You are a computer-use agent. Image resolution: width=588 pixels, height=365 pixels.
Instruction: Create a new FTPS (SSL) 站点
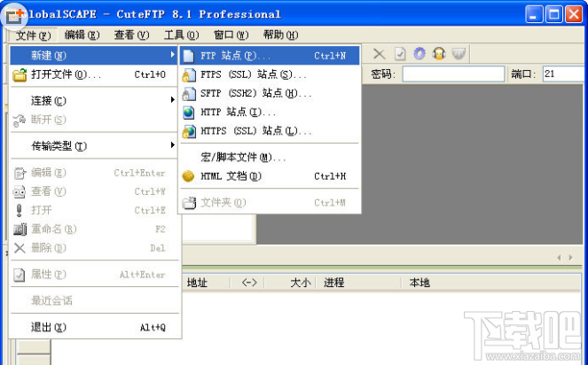tap(270, 74)
